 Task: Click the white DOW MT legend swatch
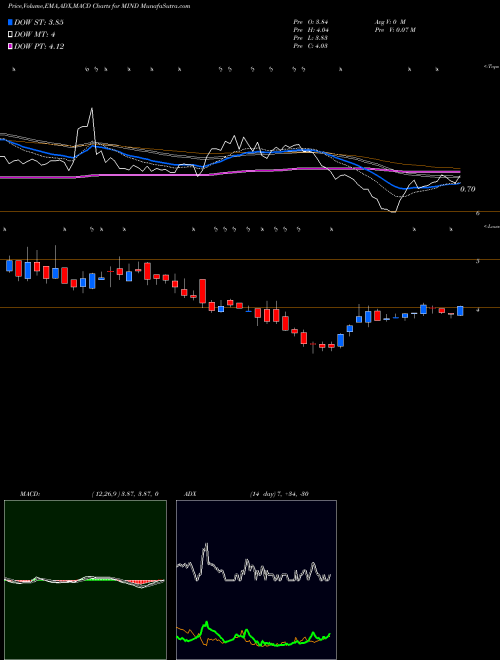pyautogui.click(x=10, y=35)
